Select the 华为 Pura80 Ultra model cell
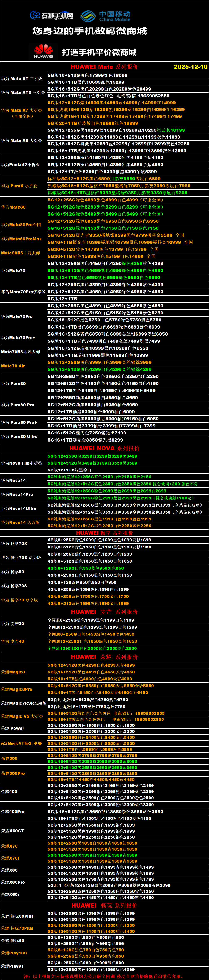 pyautogui.click(x=19, y=436)
